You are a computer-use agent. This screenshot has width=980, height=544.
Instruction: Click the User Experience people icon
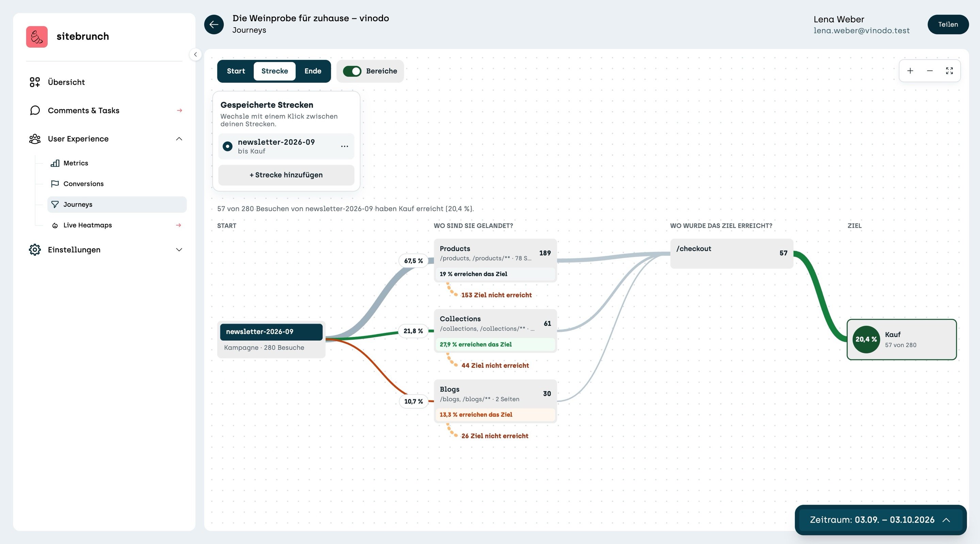[x=35, y=139]
